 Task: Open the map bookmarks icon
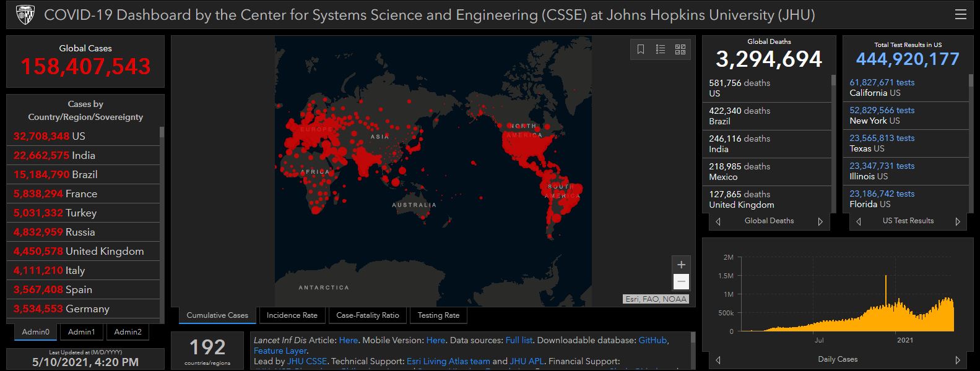coord(641,49)
